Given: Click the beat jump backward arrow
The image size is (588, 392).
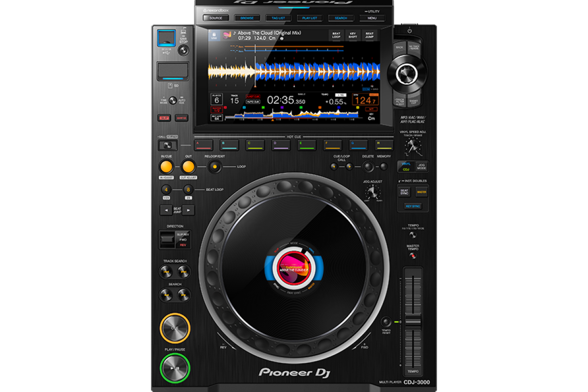Looking at the screenshot, I should coord(166,210).
